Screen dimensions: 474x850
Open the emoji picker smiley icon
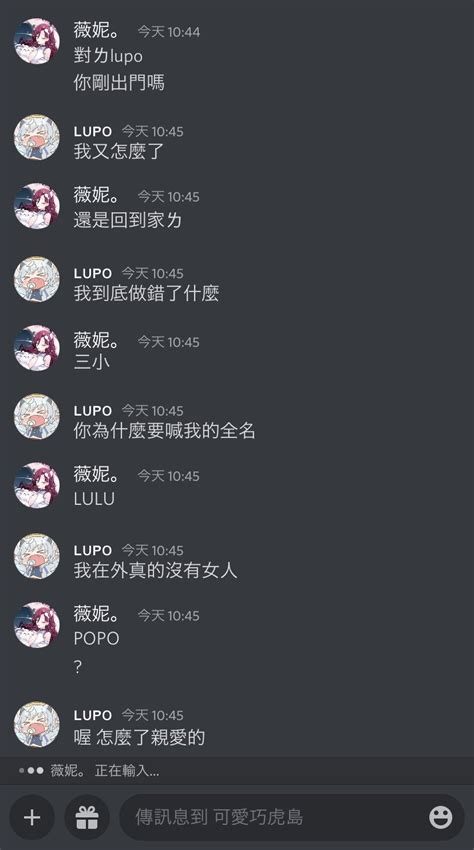440,817
